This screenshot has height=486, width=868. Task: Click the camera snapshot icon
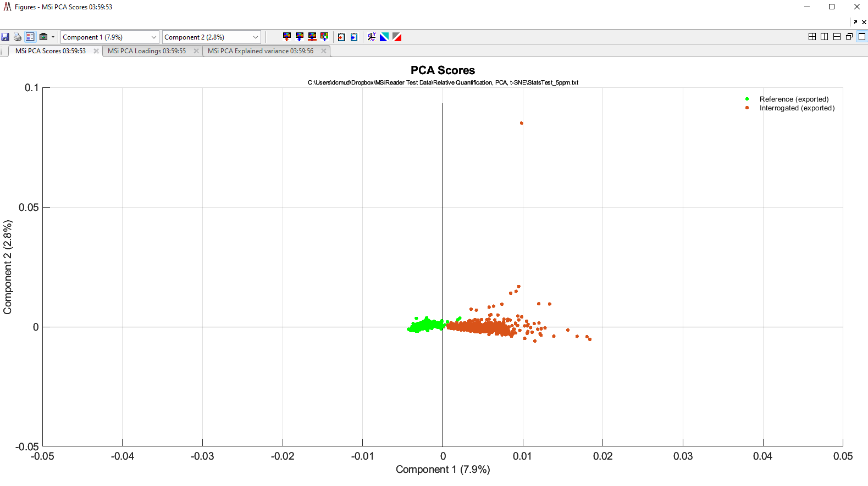pos(43,37)
